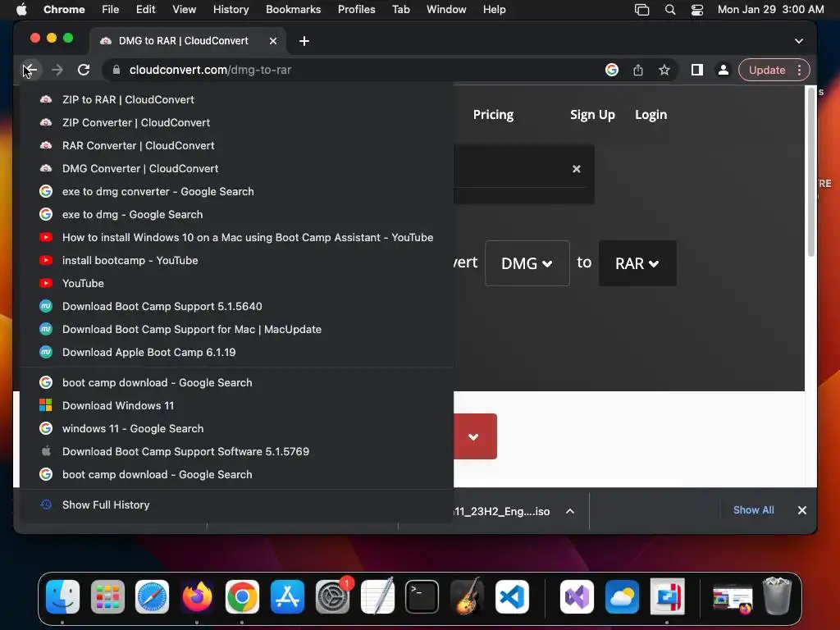Open the Apple menu
840x630 pixels.
21,10
